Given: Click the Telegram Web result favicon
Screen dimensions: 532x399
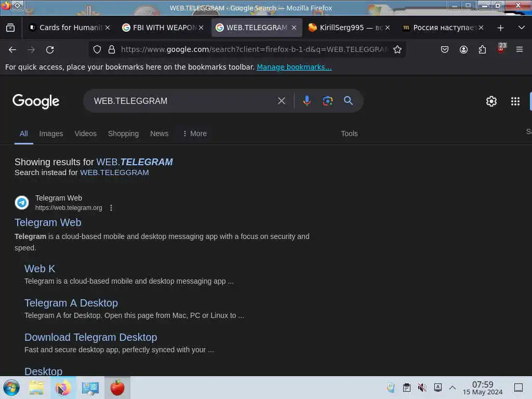Looking at the screenshot, I should (x=22, y=203).
